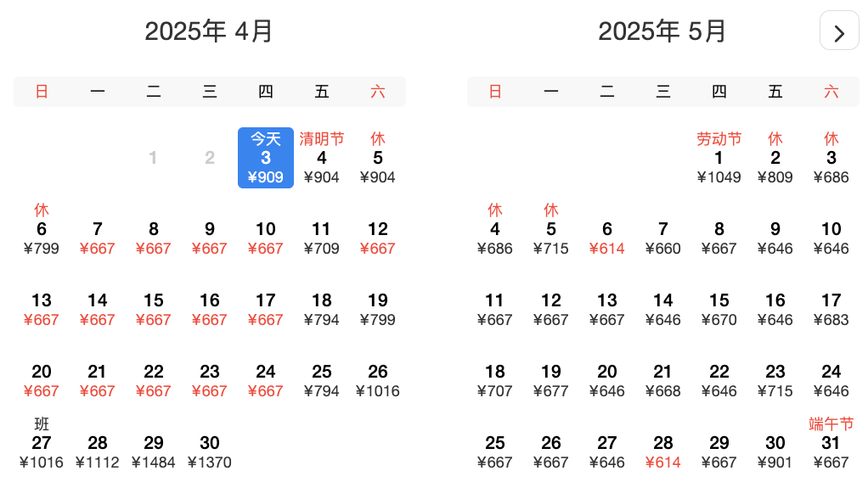
Task: Choose May 6 lowest price ¥614
Action: tap(606, 238)
